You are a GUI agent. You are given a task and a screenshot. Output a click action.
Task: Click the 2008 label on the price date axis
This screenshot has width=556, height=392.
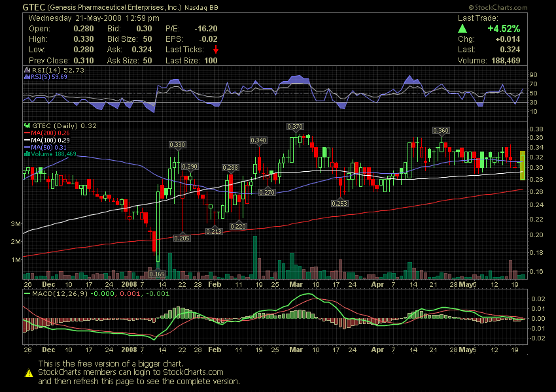(x=130, y=285)
